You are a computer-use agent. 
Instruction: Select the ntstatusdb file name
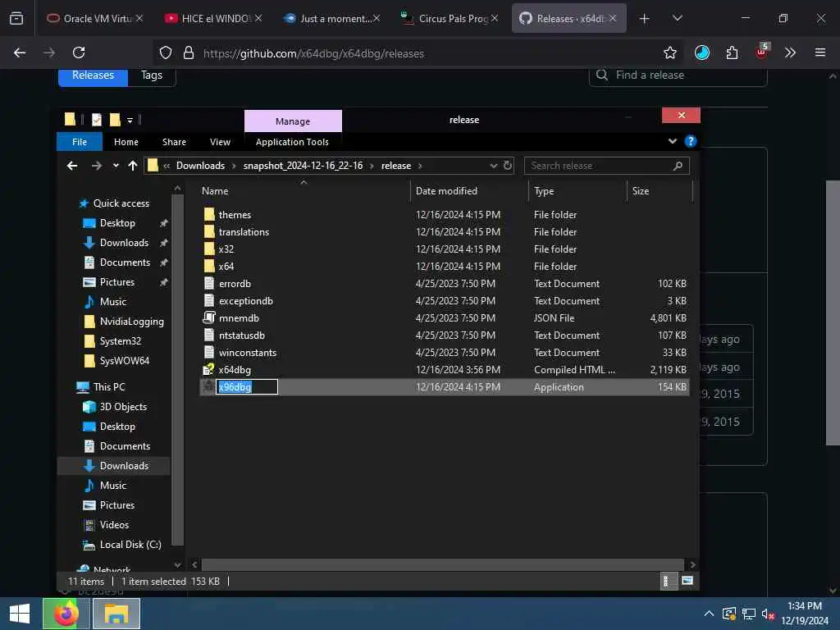coord(242,336)
